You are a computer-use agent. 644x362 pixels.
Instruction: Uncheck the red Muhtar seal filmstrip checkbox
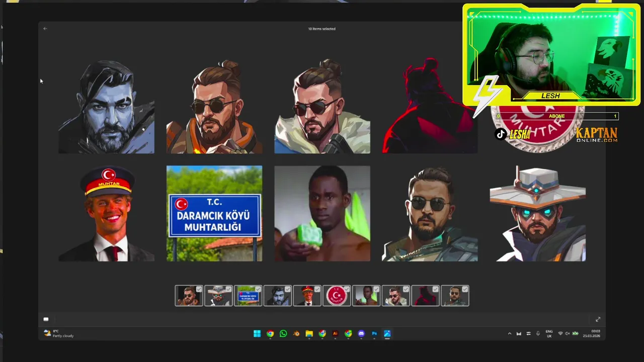click(x=347, y=289)
